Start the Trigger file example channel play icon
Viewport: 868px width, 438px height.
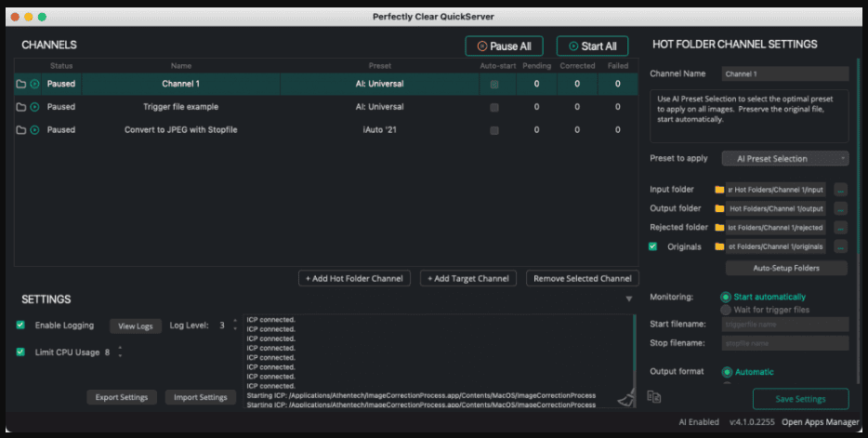(x=34, y=107)
